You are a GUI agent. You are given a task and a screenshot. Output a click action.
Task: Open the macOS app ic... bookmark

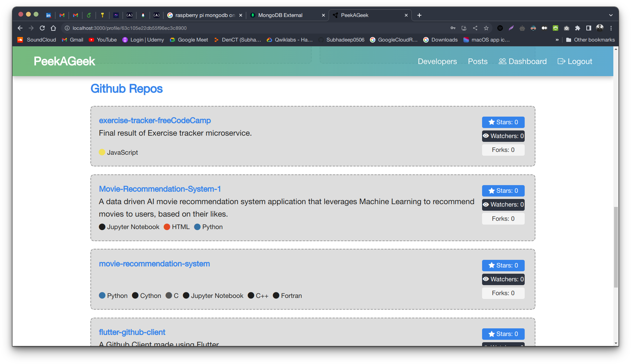pyautogui.click(x=487, y=40)
